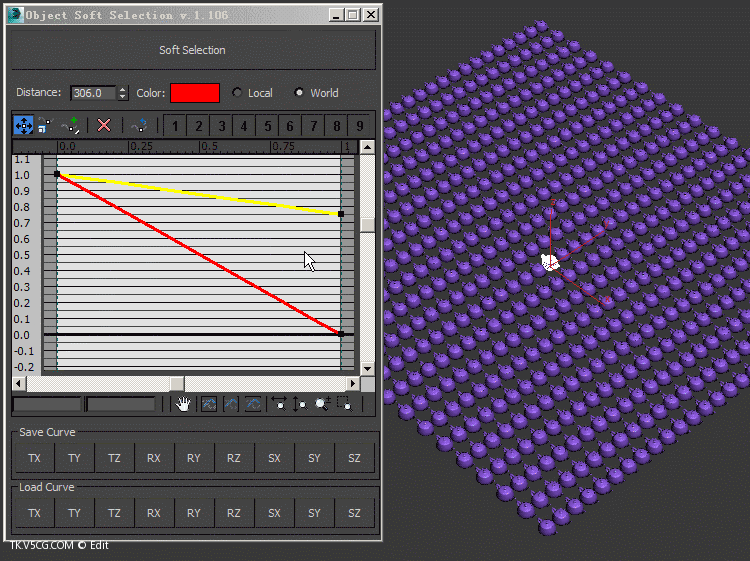This screenshot has width=750, height=561.
Task: Select the Zoom magnifier tool
Action: coord(322,404)
